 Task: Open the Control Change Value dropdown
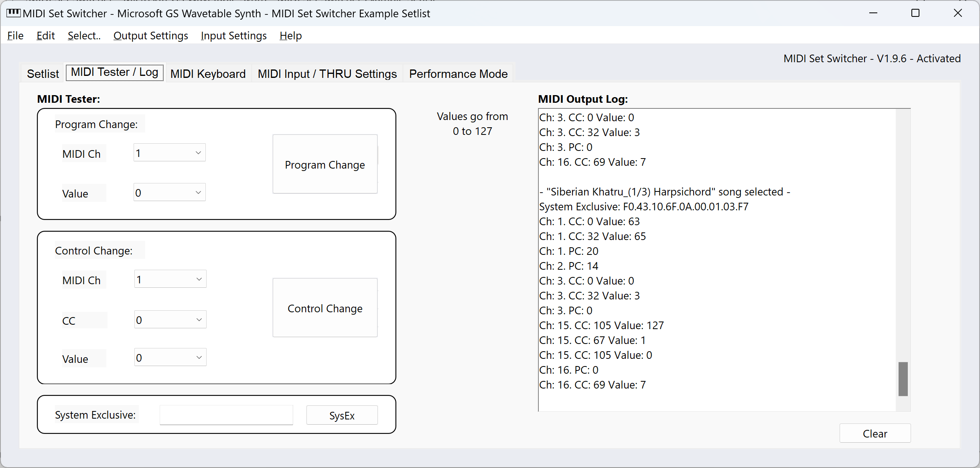coord(170,358)
